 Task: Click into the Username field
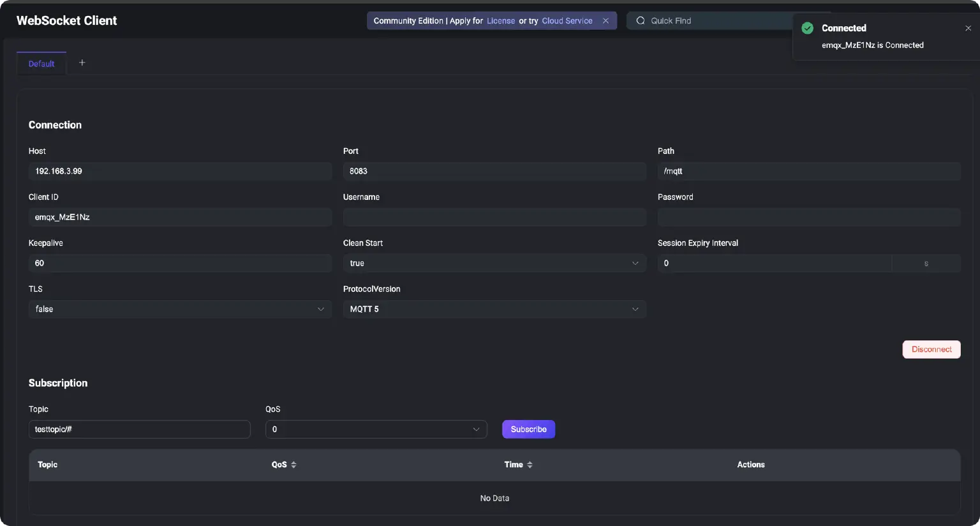pos(494,217)
